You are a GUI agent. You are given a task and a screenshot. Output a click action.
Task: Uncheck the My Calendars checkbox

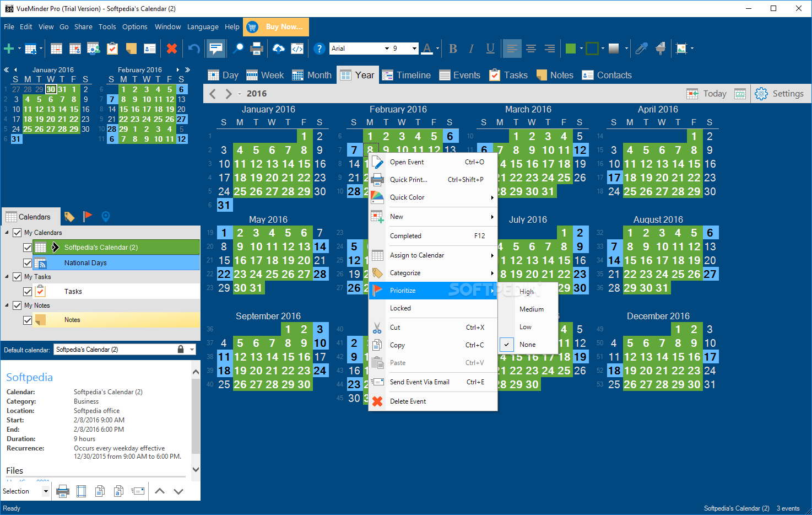point(17,233)
